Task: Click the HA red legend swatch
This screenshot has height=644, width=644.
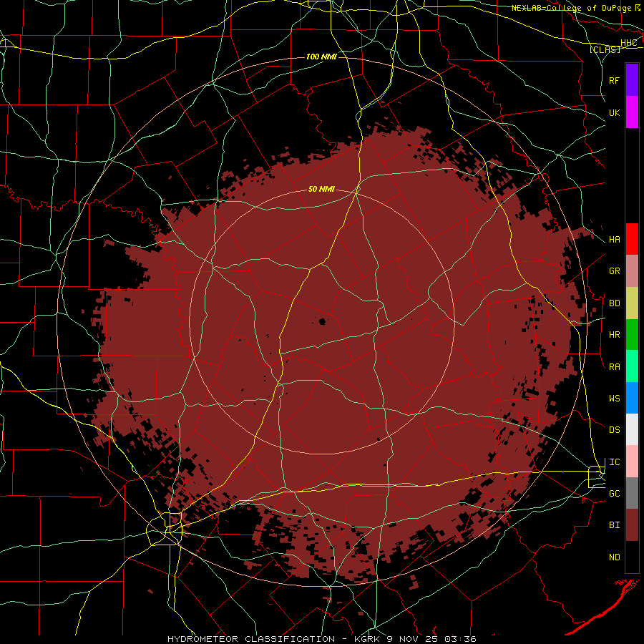Action: (x=632, y=239)
